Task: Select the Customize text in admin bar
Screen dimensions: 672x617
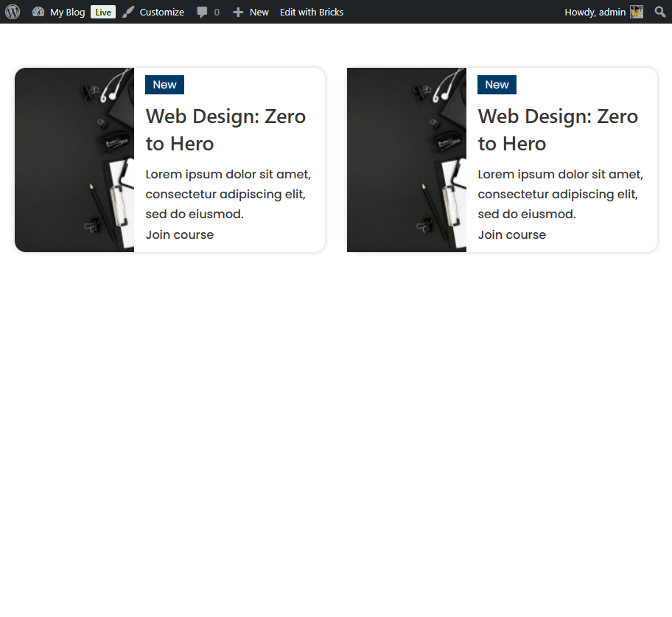Action: (161, 12)
